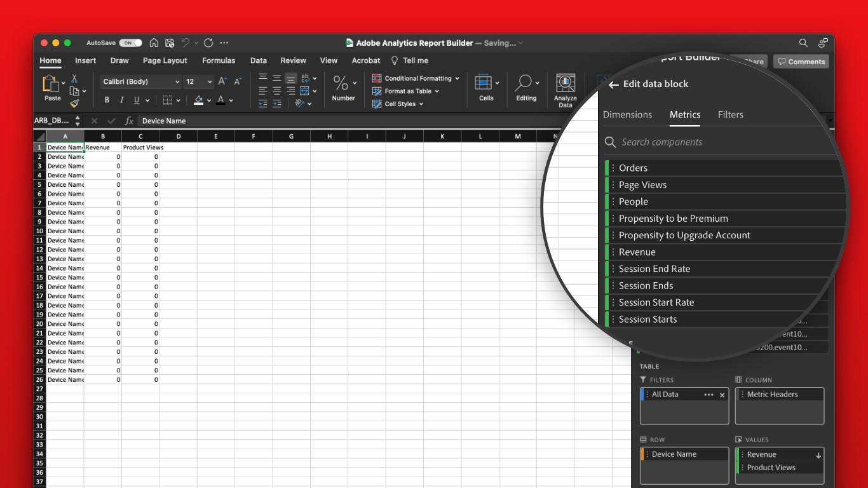The image size is (868, 488).
Task: Open the font color dropdown arrow
Action: click(x=231, y=100)
